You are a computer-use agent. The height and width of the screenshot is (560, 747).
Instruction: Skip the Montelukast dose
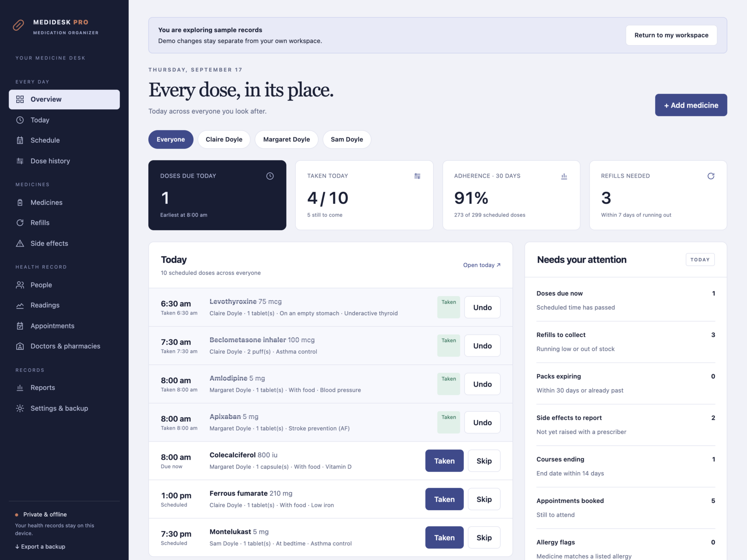[x=484, y=537]
